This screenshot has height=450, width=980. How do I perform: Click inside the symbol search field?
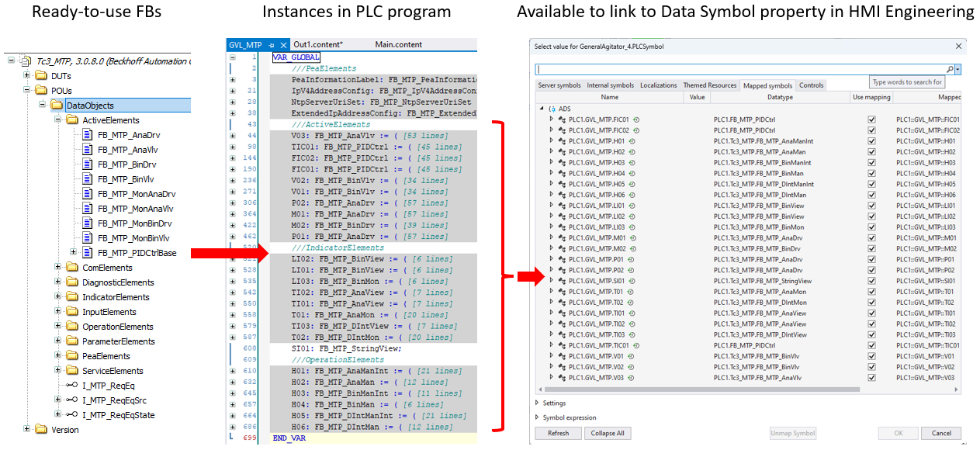698,68
